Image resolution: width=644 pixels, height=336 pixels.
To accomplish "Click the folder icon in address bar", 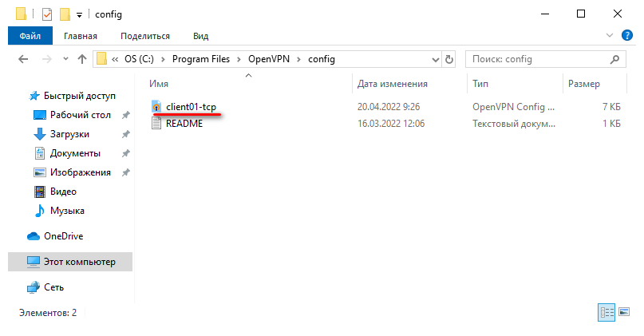I will pyautogui.click(x=101, y=59).
